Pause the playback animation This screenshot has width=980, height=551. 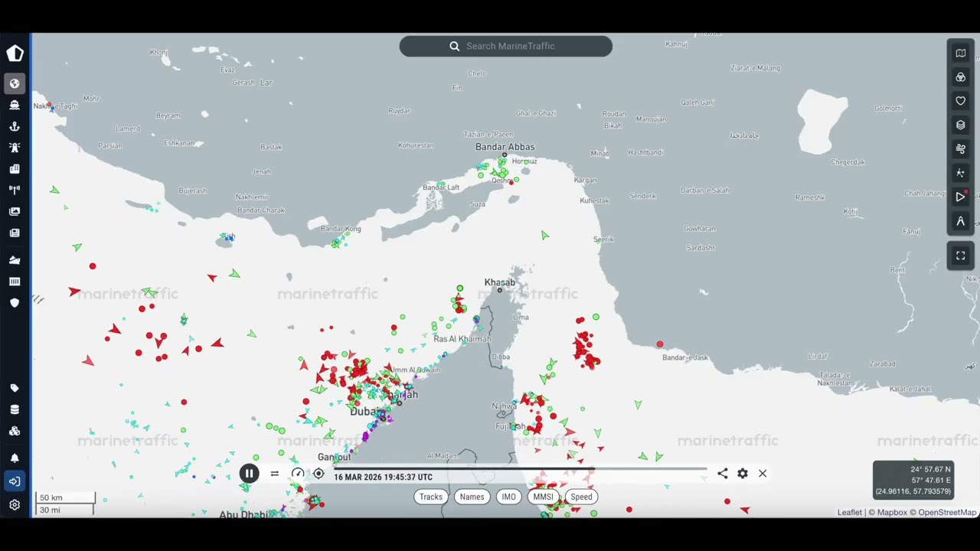point(249,474)
